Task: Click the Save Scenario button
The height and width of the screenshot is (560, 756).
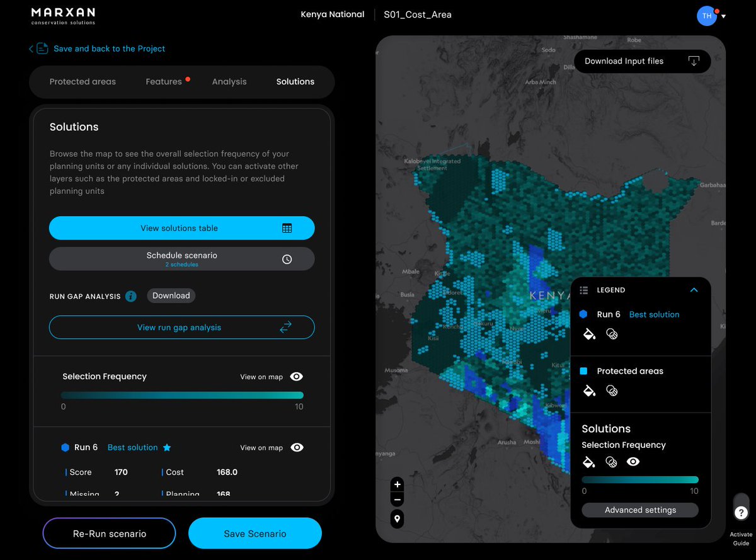Action: 255,534
